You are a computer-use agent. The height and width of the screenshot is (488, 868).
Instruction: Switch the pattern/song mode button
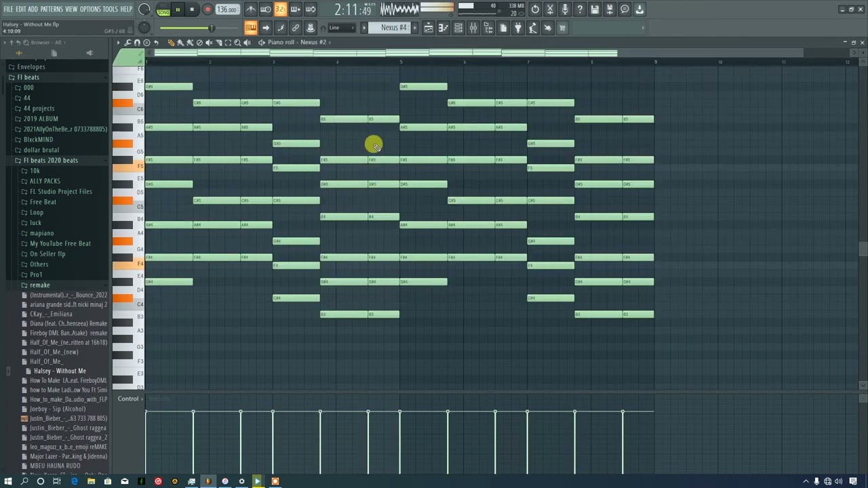coord(163,9)
